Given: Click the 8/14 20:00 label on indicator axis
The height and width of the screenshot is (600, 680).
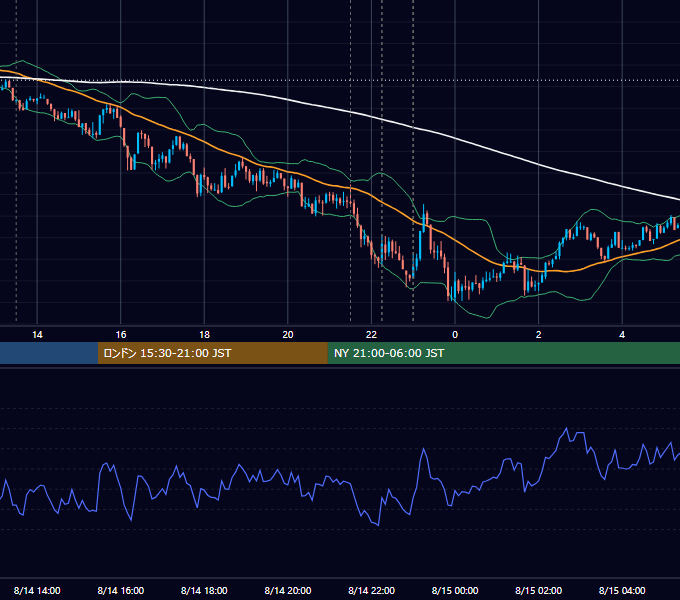Looking at the screenshot, I should pyautogui.click(x=288, y=590).
